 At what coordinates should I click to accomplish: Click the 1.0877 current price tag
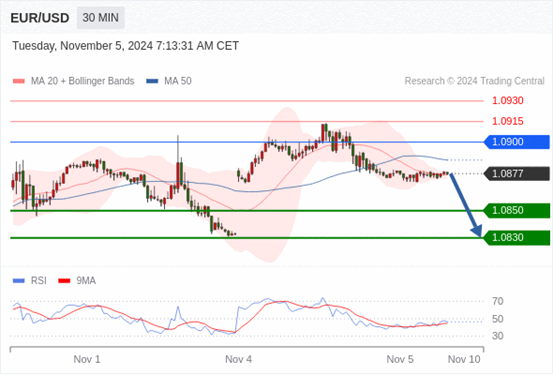(x=517, y=174)
